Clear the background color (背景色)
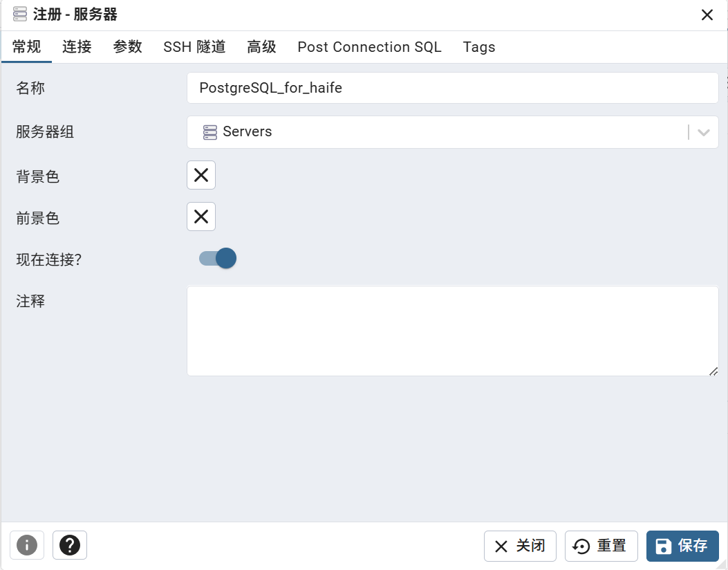The height and width of the screenshot is (570, 728). (x=201, y=175)
